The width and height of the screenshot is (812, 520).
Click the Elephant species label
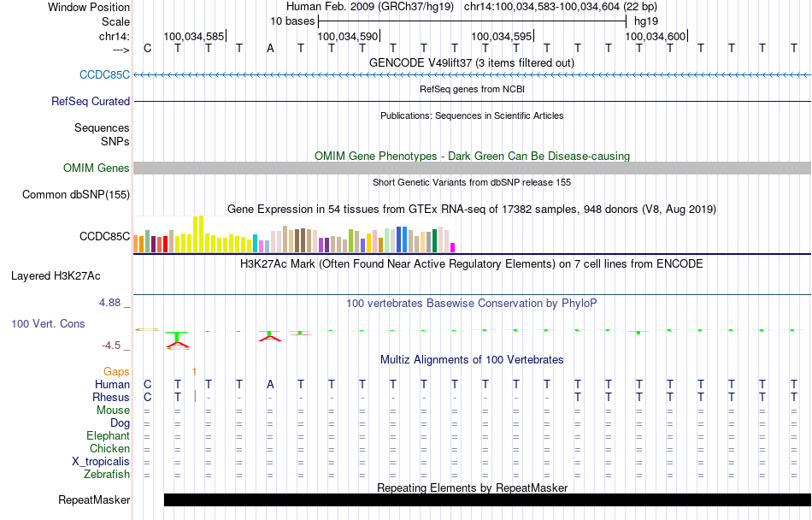click(109, 435)
